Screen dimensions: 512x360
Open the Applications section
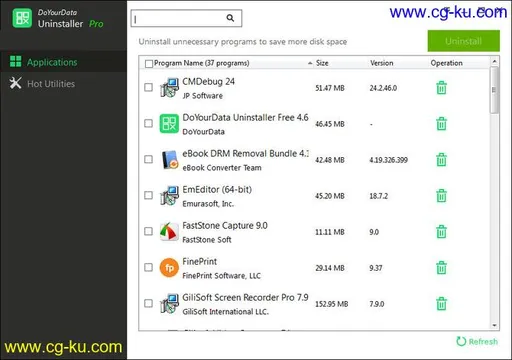pos(63,62)
